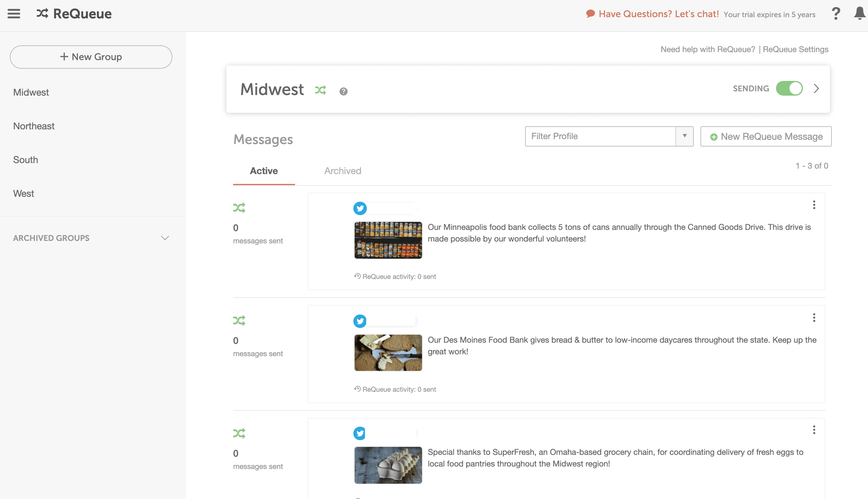Open Need help with ReQueue? link
The width and height of the screenshot is (868, 499).
coord(708,49)
